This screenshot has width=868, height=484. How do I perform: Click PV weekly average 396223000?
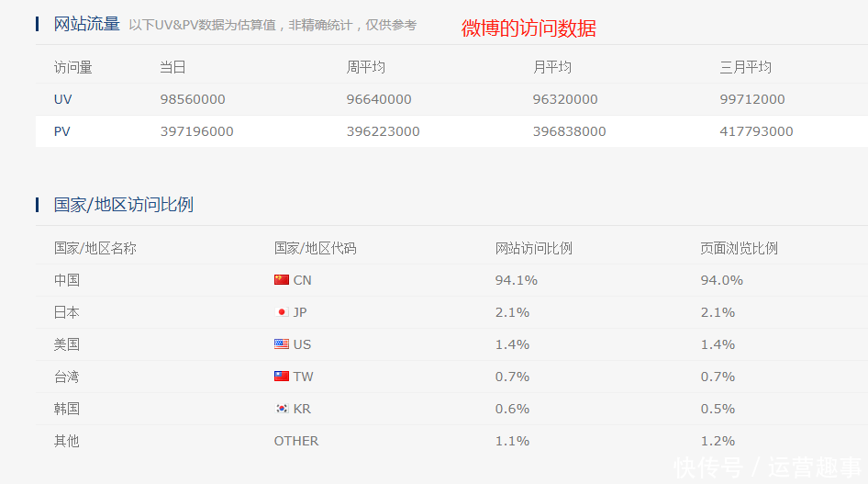[383, 131]
